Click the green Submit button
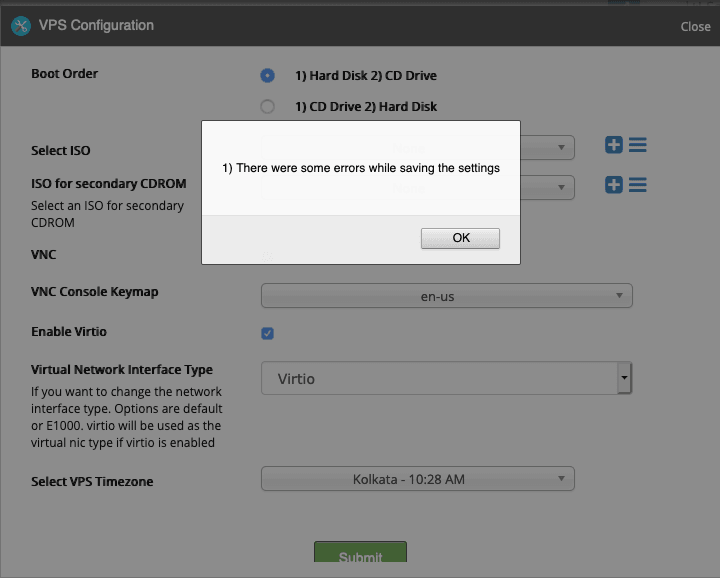 [360, 556]
